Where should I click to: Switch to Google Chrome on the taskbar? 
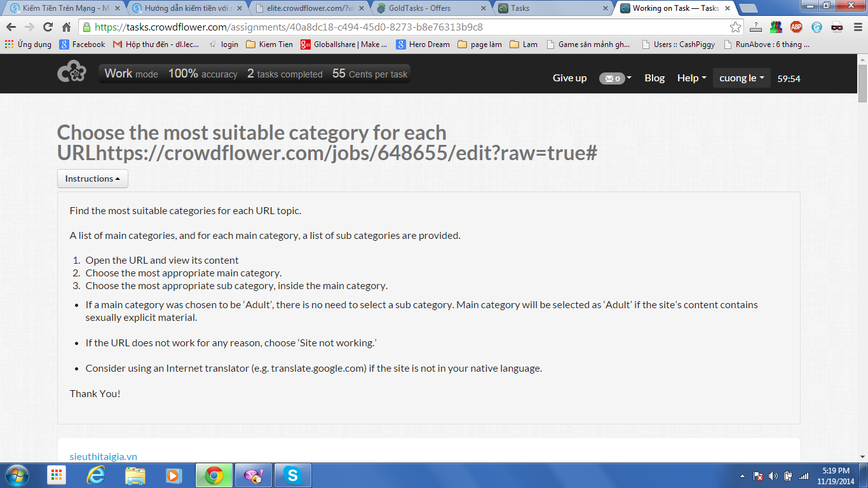click(x=214, y=475)
